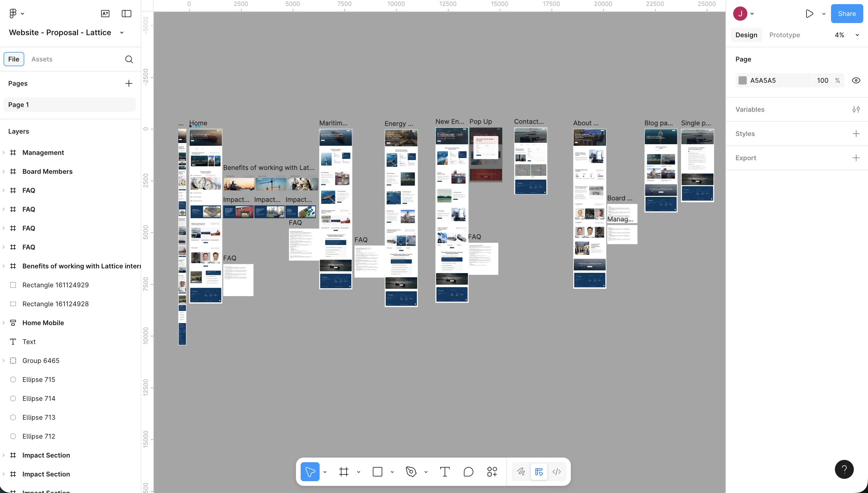
Task: Open the Actions components tool
Action: [492, 472]
